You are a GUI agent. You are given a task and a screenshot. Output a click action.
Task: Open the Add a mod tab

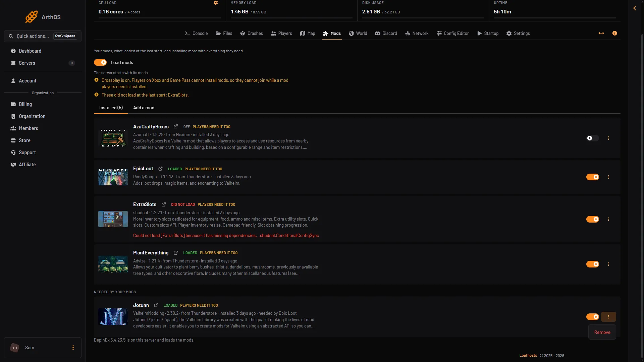click(x=144, y=108)
